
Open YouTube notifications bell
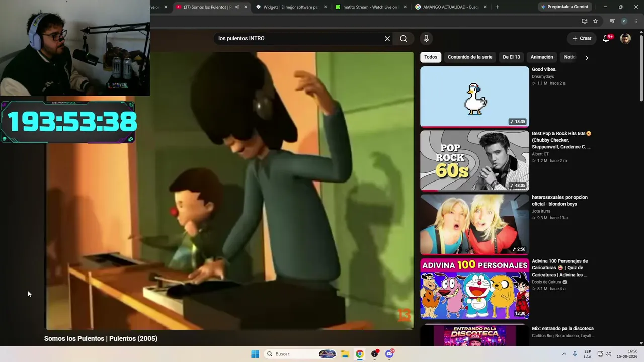click(606, 38)
